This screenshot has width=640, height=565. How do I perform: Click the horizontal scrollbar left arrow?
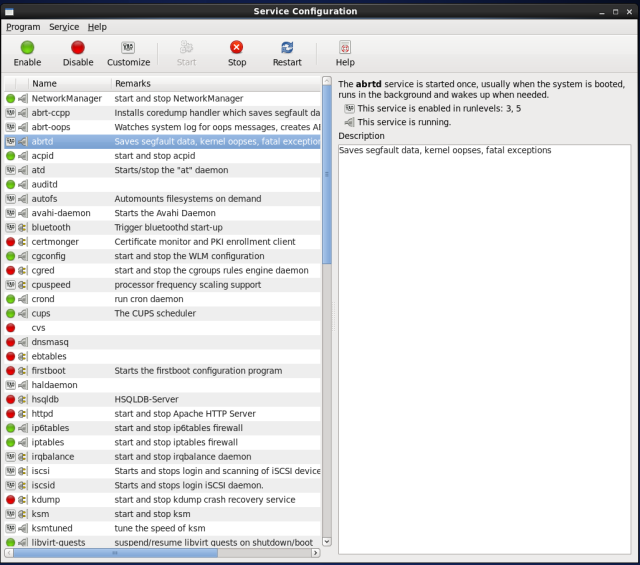coord(9,553)
